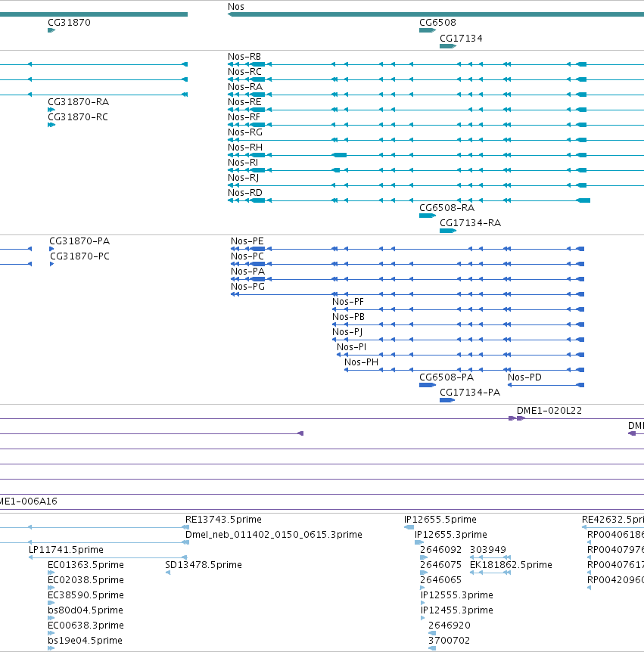Viewport: 644px width, 652px height.
Task: Select the Nos-PG protein label
Action: click(247, 287)
